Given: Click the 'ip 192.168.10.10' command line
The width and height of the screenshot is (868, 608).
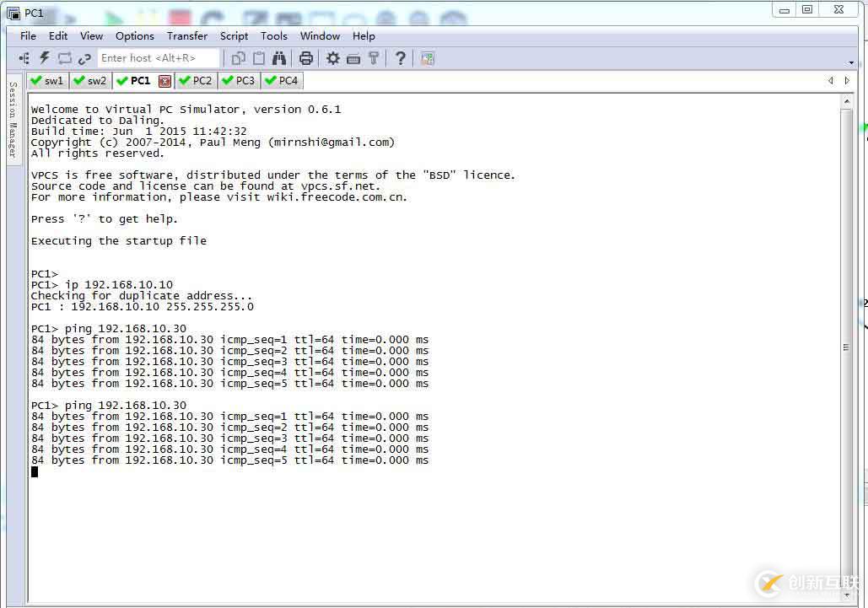Looking at the screenshot, I should tap(102, 285).
